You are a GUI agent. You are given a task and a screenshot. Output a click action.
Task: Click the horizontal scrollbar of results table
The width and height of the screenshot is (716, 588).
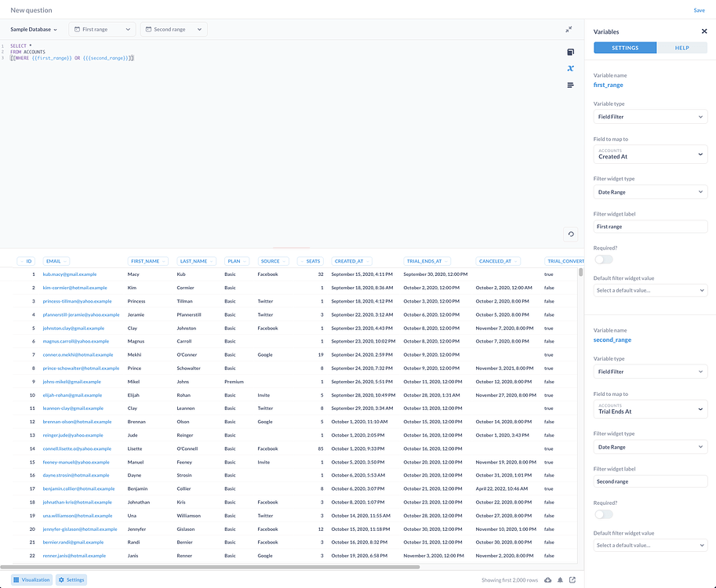pyautogui.click(x=210, y=567)
